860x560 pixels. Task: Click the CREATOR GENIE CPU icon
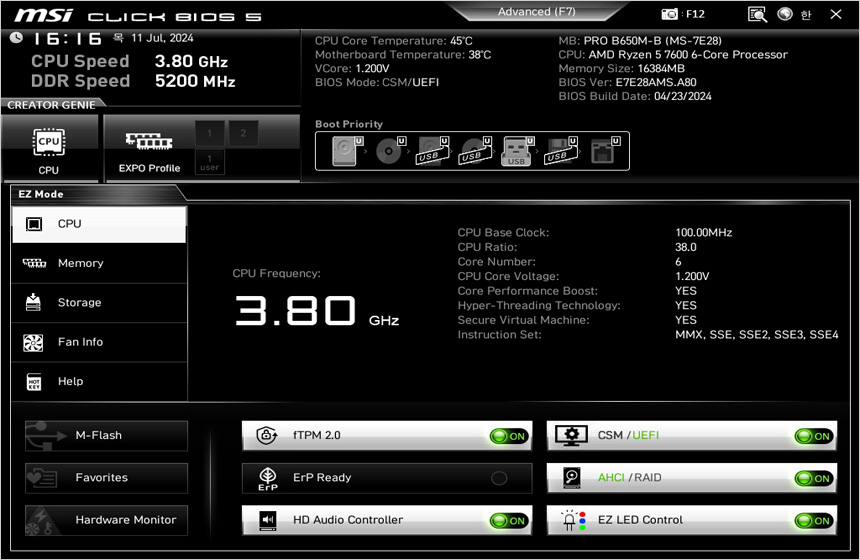[49, 143]
